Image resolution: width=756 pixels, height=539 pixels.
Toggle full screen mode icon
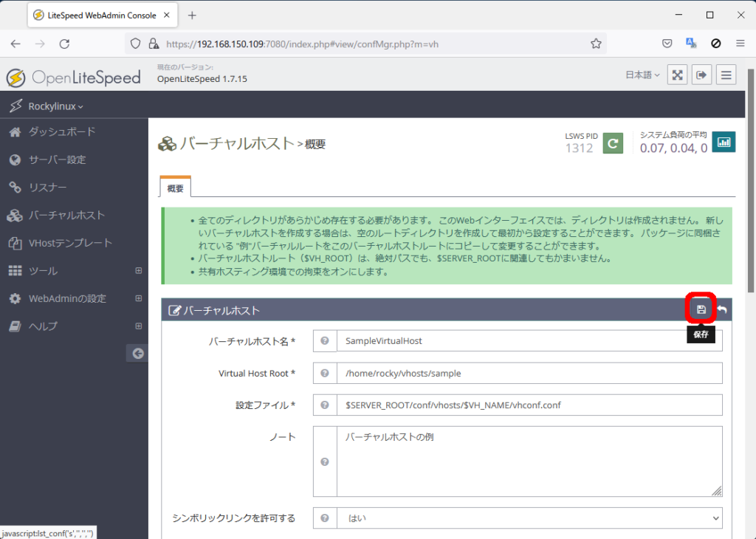677,75
